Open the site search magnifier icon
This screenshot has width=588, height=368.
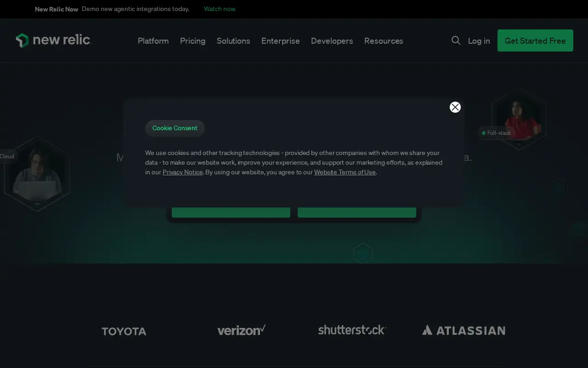[456, 40]
